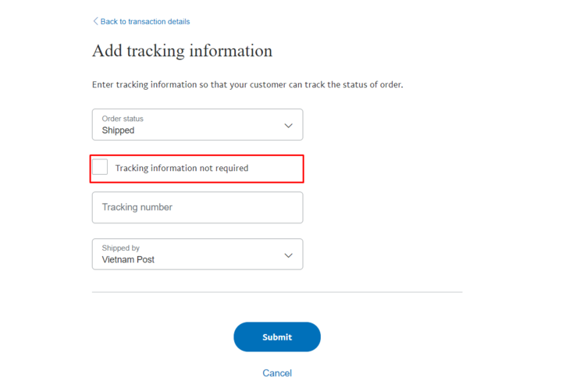Open the Order status combo box

(197, 125)
